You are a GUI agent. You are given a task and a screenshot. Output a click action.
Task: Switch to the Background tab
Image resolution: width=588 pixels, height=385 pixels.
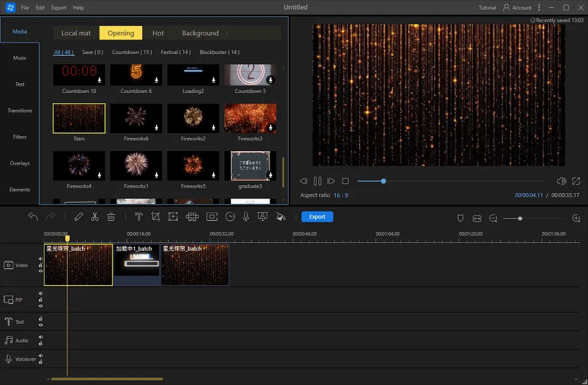pos(200,33)
